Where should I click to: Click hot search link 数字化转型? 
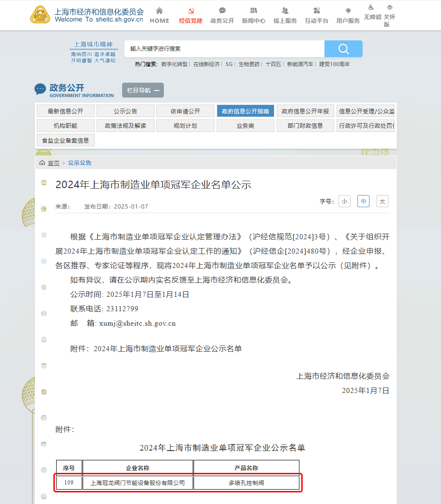pos(175,64)
